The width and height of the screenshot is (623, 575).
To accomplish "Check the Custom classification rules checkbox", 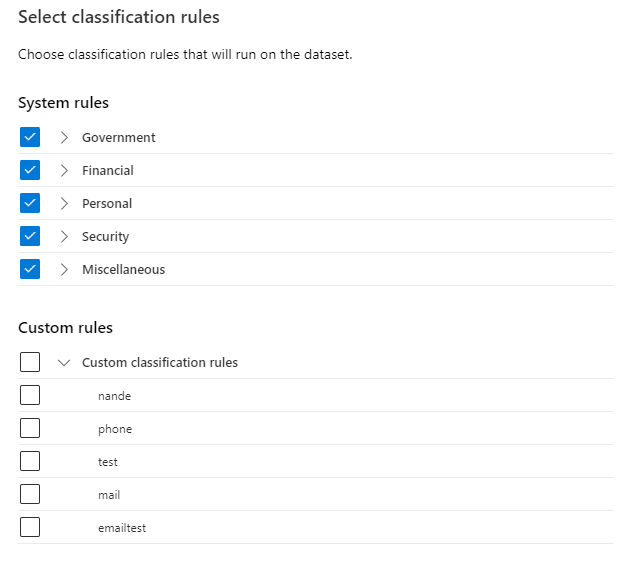I will tap(30, 362).
